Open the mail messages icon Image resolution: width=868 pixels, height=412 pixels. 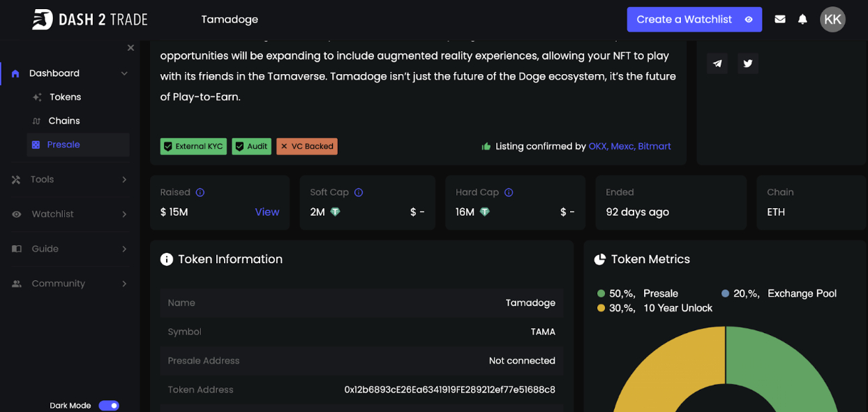click(x=780, y=20)
